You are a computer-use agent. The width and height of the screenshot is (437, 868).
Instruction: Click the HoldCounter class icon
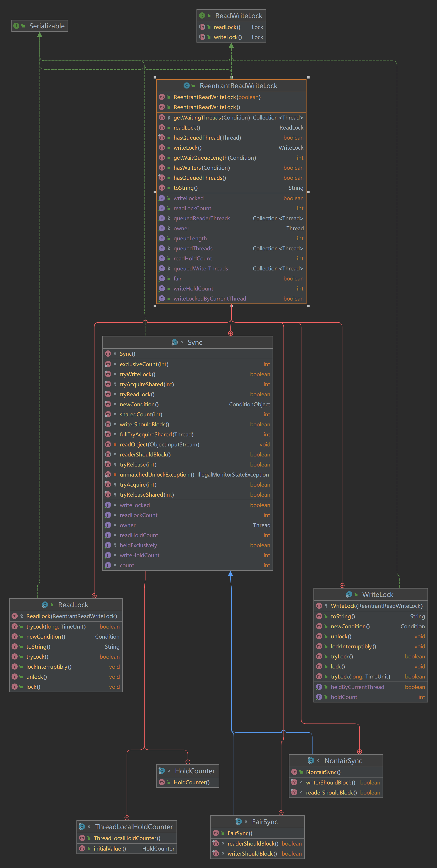162,771
